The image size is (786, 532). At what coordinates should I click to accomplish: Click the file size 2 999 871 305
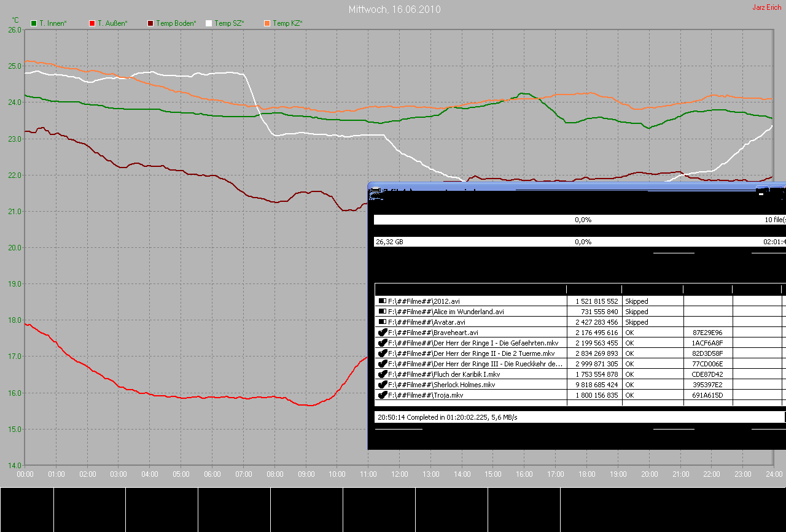(x=596, y=363)
